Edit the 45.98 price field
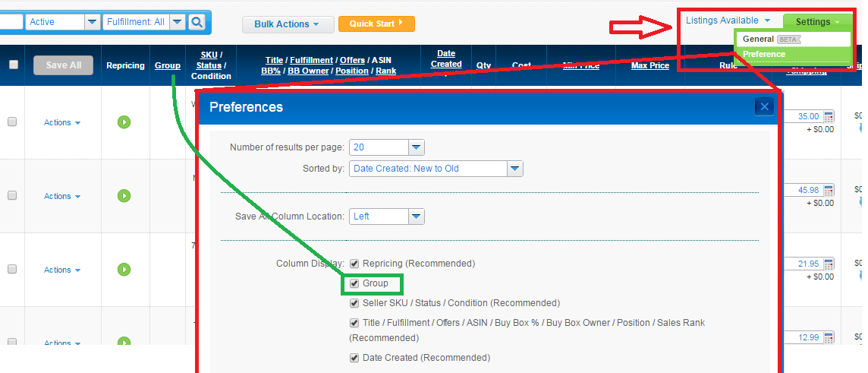Image resolution: width=868 pixels, height=373 pixels. tap(804, 190)
